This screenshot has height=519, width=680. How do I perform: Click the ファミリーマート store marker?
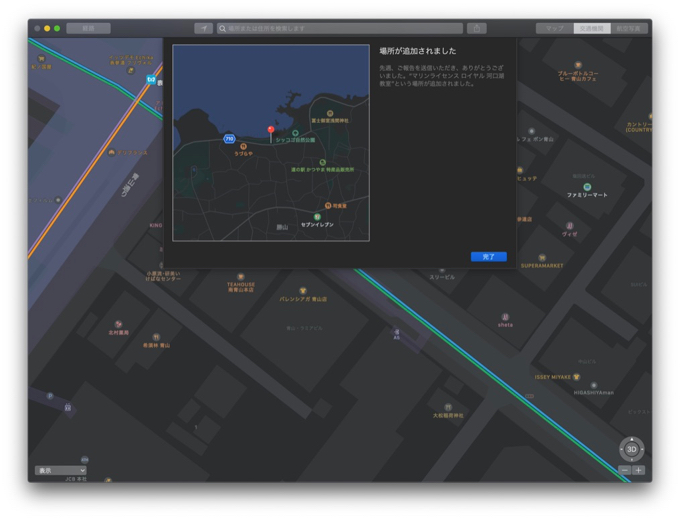click(x=587, y=187)
